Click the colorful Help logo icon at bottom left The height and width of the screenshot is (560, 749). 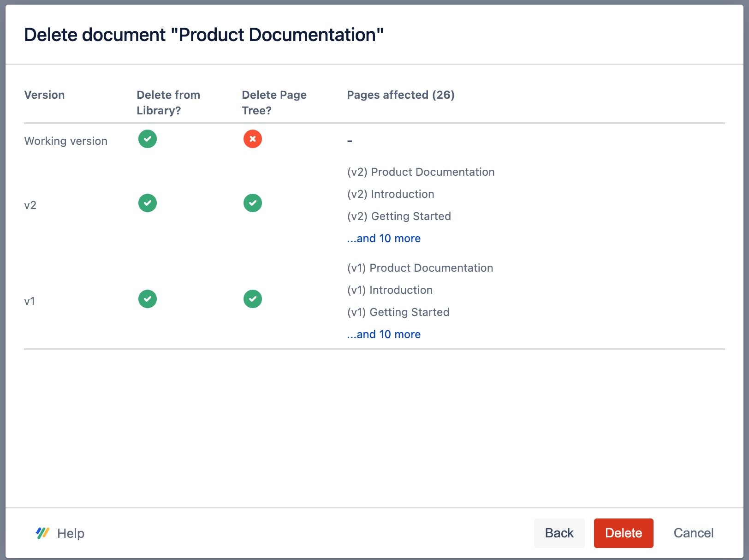pyautogui.click(x=42, y=533)
